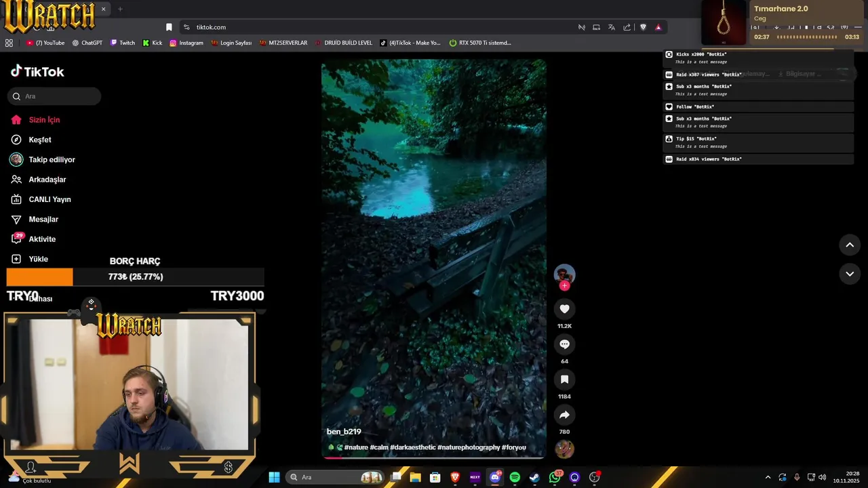Open the Twitch bookmark
The image size is (868, 488).
(122, 43)
